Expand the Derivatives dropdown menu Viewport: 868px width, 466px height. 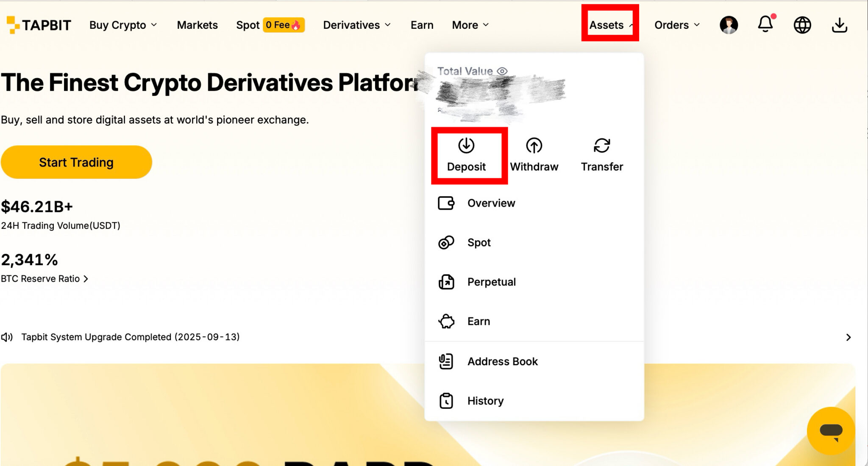coord(357,25)
